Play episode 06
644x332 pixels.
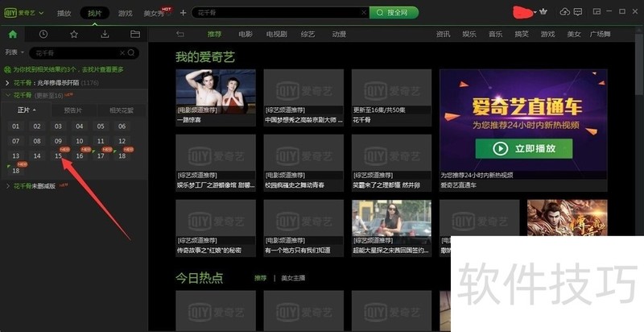(x=122, y=127)
